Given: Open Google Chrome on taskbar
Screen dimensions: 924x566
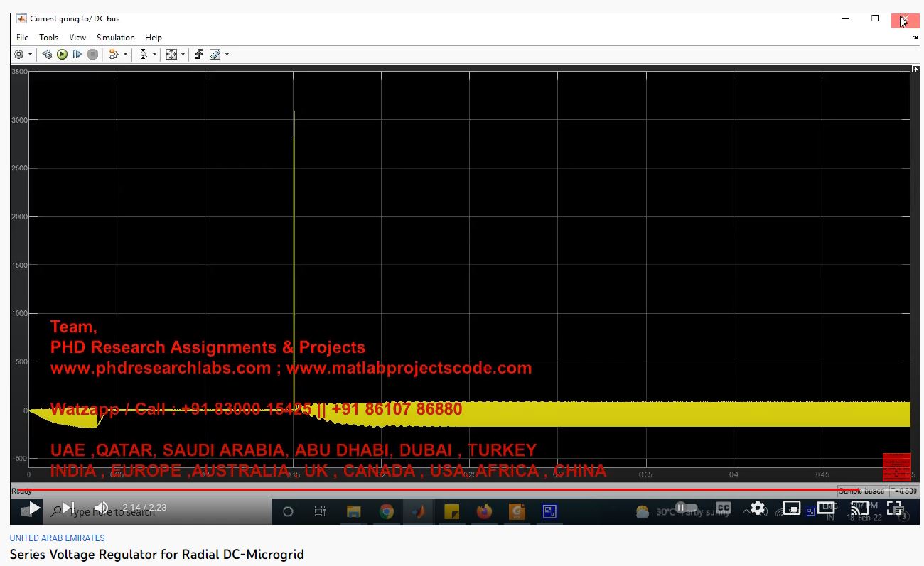Looking at the screenshot, I should coord(387,511).
